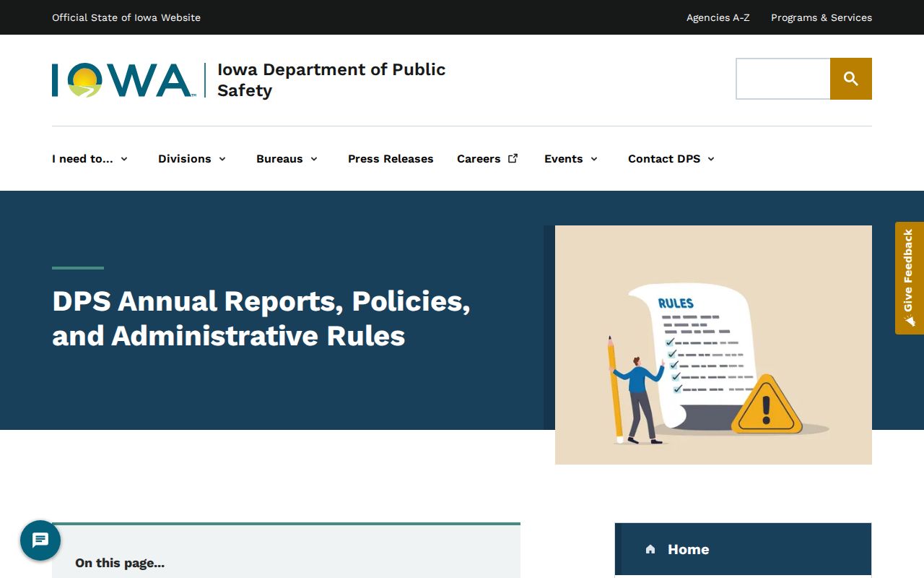Expand the Events dropdown chevron
Image resolution: width=924 pixels, height=578 pixels.
tap(594, 159)
